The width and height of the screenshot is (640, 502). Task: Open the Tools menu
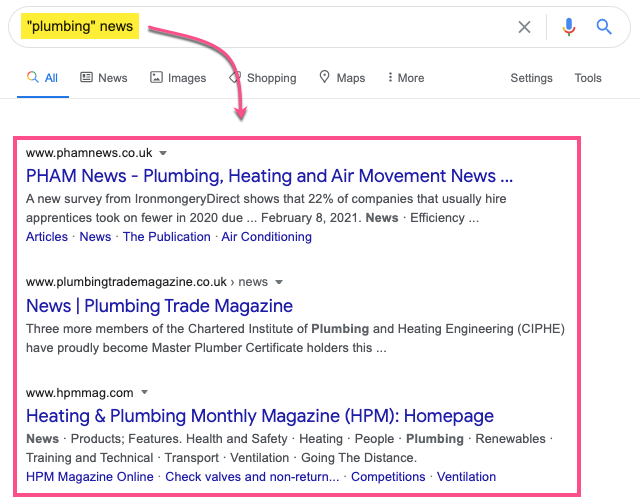[588, 78]
